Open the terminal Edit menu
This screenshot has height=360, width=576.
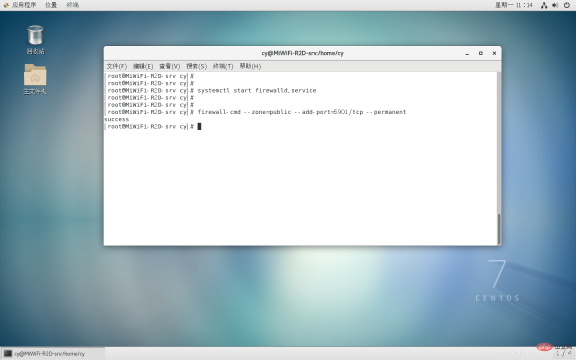coord(143,66)
